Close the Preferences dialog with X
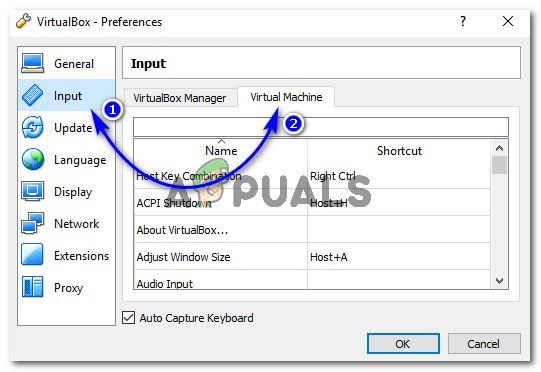The width and height of the screenshot is (541, 372). (508, 21)
